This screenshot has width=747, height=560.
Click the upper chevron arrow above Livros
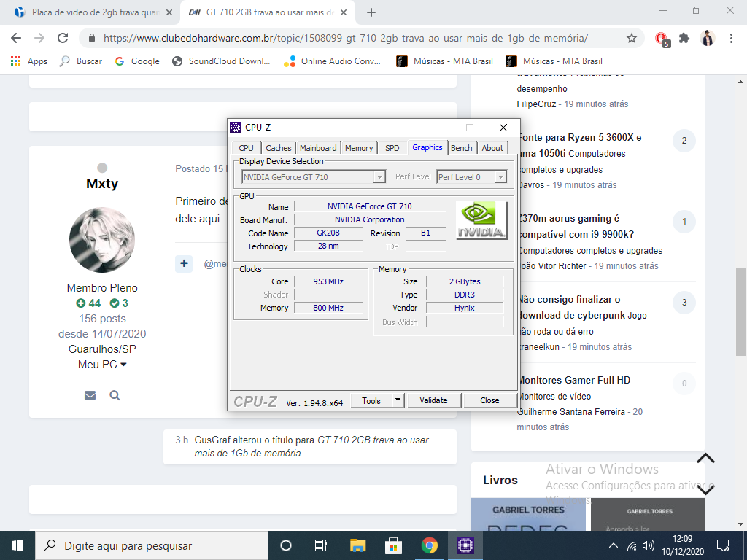pyautogui.click(x=705, y=459)
